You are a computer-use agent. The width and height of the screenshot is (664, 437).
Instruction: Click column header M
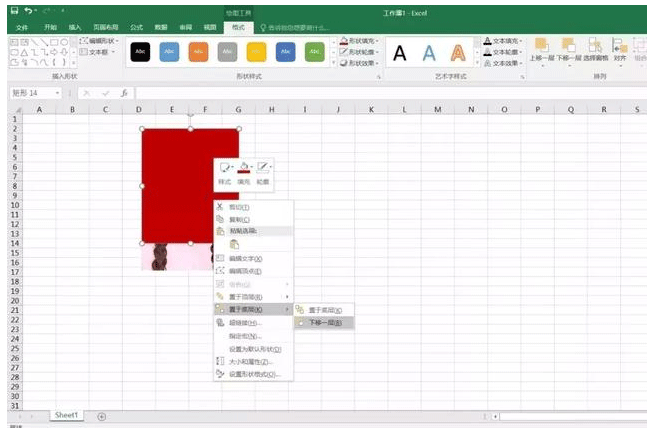click(438, 110)
